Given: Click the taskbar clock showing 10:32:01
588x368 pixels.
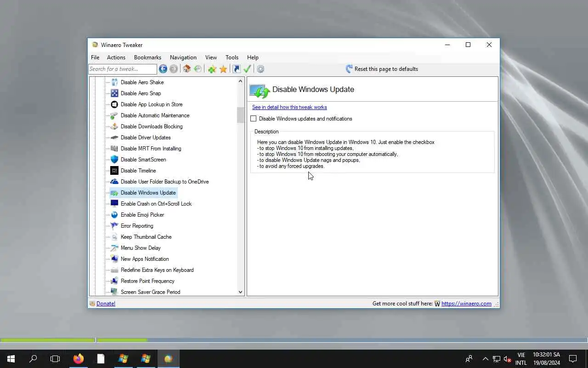Looking at the screenshot, I should 546,358.
